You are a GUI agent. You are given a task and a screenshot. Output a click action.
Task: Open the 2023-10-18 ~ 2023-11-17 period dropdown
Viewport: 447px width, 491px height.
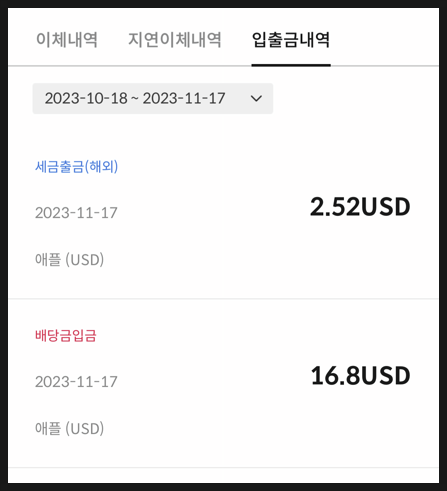153,98
